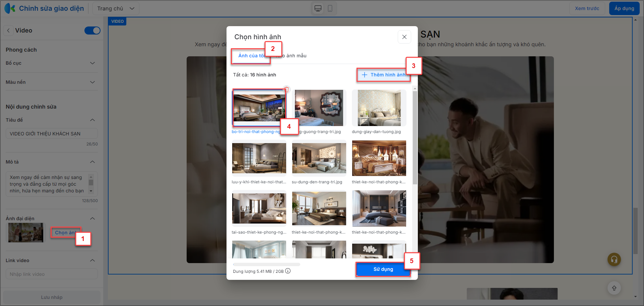Click the Chọn ảnh link
Image resolution: width=644 pixels, height=306 pixels.
(65, 233)
